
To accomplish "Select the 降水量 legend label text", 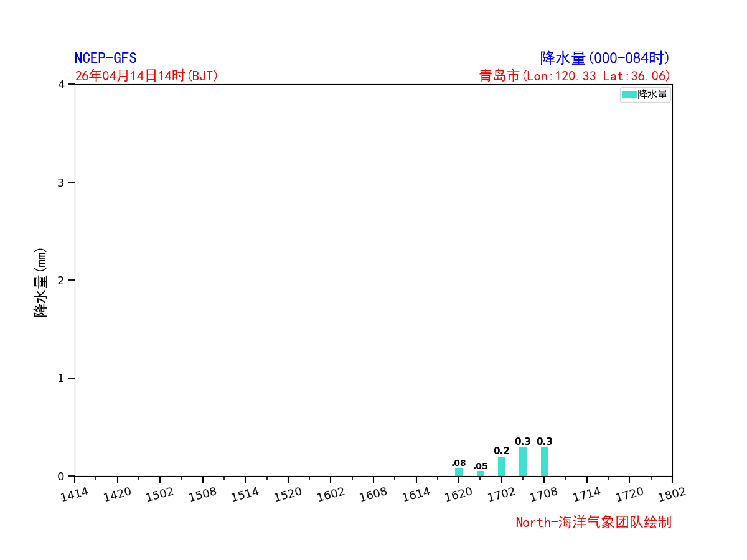I will pos(652,95).
